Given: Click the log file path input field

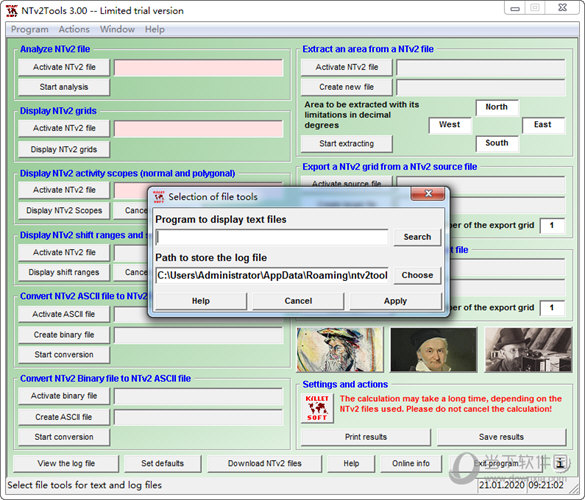Looking at the screenshot, I should tap(272, 275).
